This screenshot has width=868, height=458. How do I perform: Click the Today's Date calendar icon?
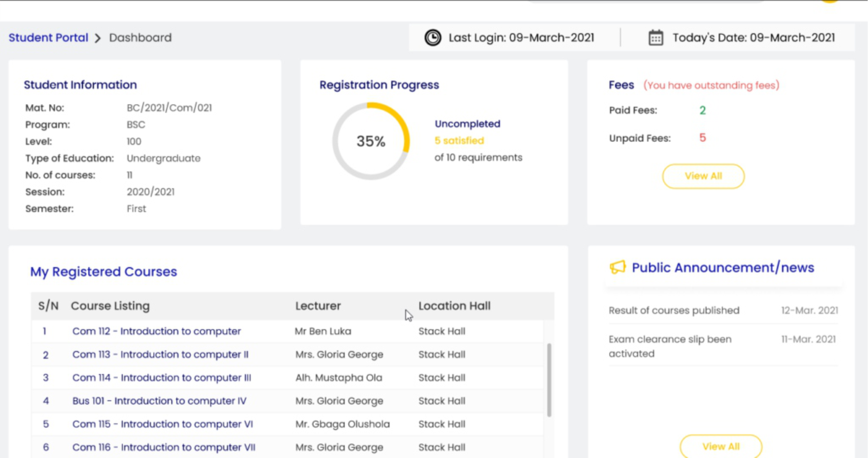[655, 38]
